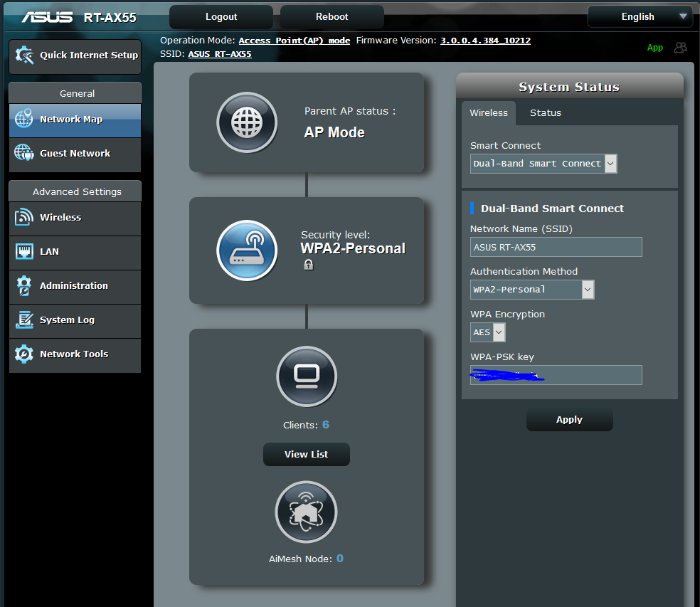Click the View List button

tap(306, 454)
